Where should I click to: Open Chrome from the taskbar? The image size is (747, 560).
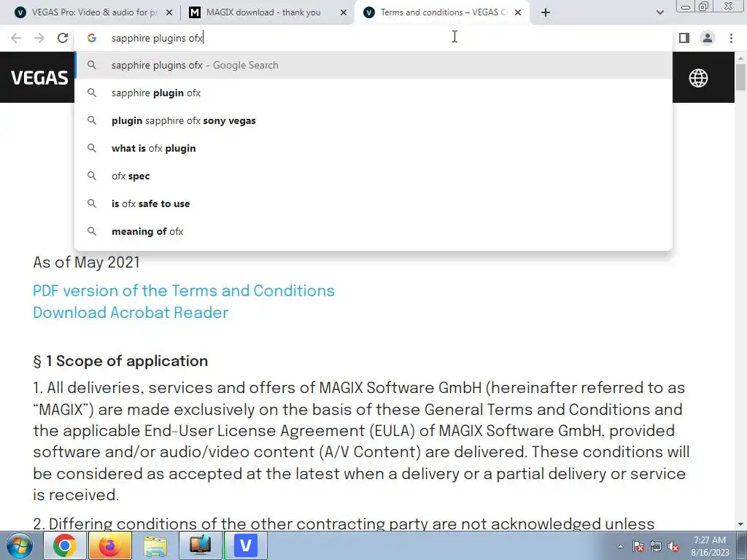click(65, 545)
